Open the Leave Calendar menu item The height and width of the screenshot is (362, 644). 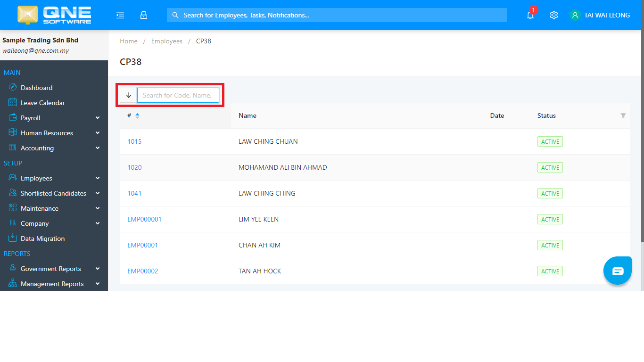pos(54,103)
